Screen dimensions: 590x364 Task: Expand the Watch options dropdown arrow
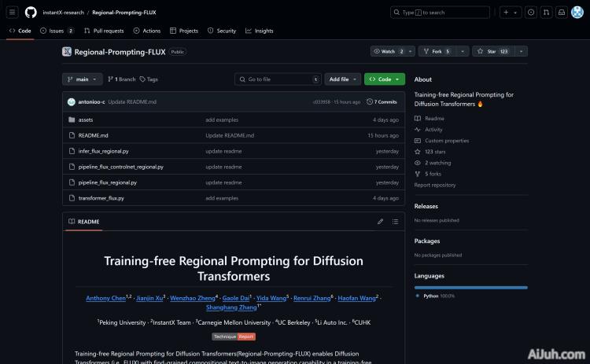point(411,51)
